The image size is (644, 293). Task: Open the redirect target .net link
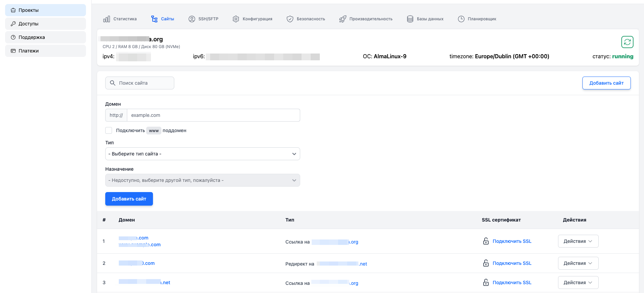point(342,264)
